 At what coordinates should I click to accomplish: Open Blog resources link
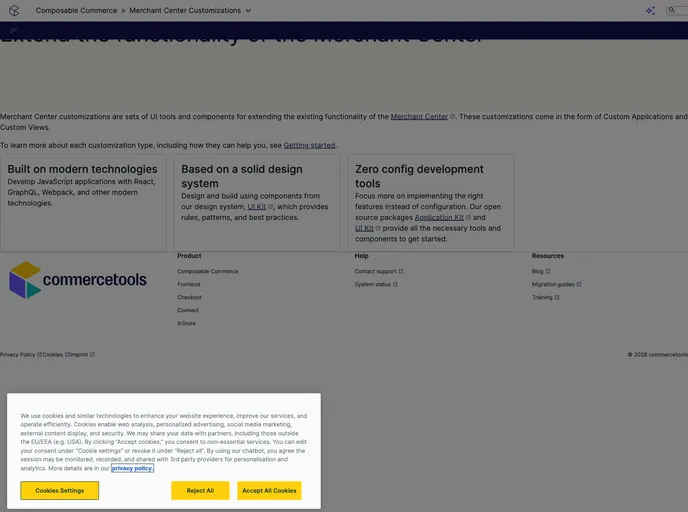(541, 272)
